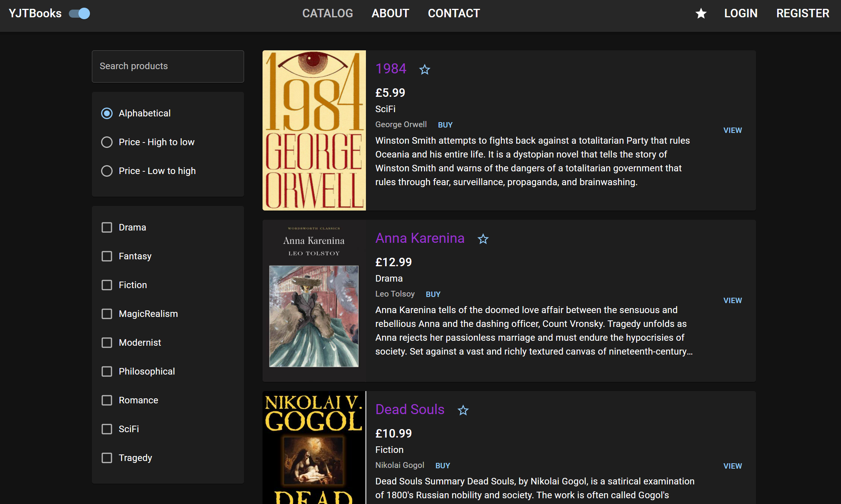Viewport: 841px width, 504px height.
Task: Go to the ABOUT page
Action: coord(390,13)
